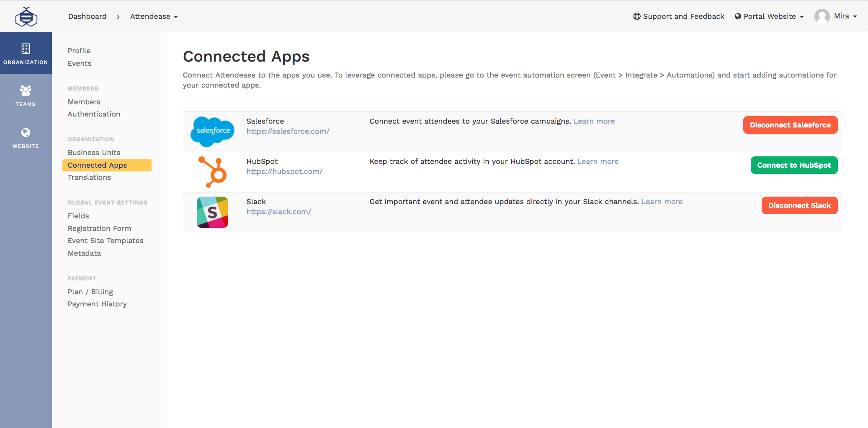
Task: Open Payment History page
Action: (x=97, y=304)
